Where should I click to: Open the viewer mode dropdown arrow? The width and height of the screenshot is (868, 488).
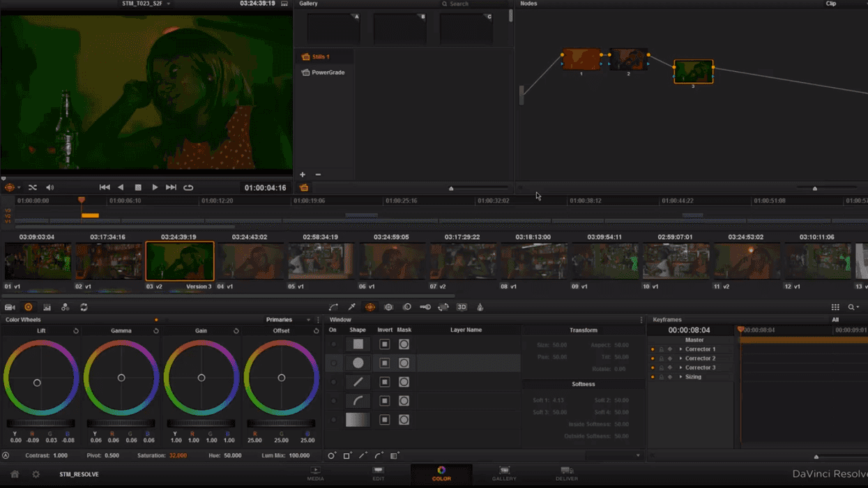click(x=19, y=188)
